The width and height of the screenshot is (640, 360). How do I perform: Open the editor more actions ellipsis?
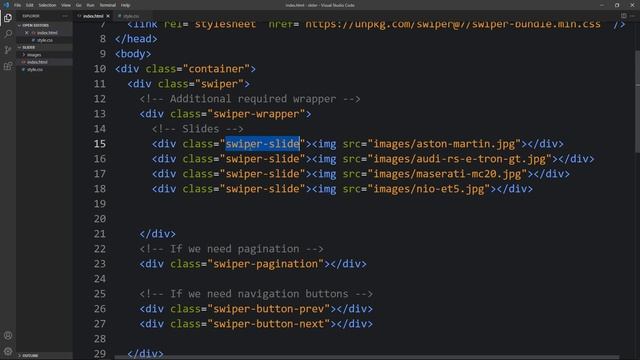click(632, 16)
